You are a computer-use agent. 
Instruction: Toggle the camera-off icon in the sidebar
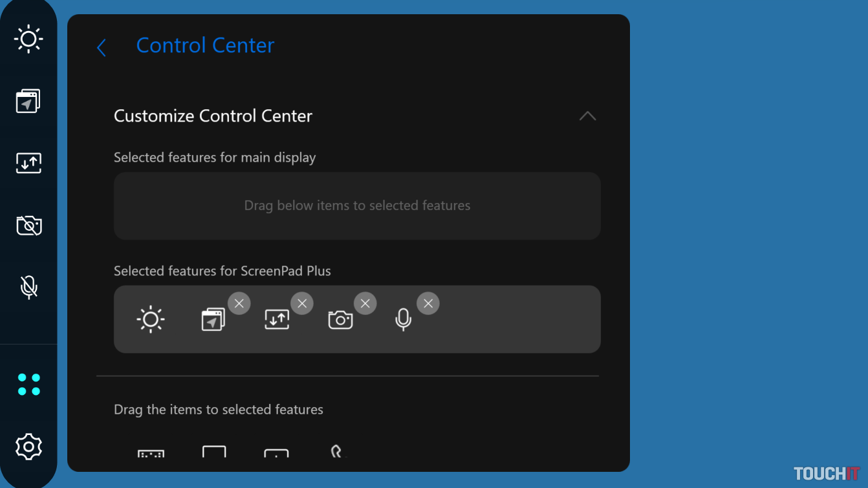[28, 226]
